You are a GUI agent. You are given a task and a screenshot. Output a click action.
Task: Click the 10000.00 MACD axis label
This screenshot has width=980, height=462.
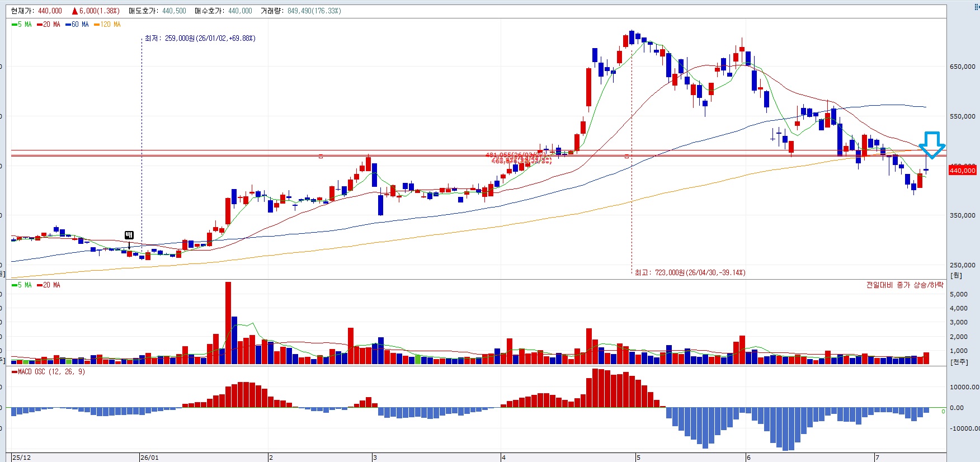click(965, 387)
